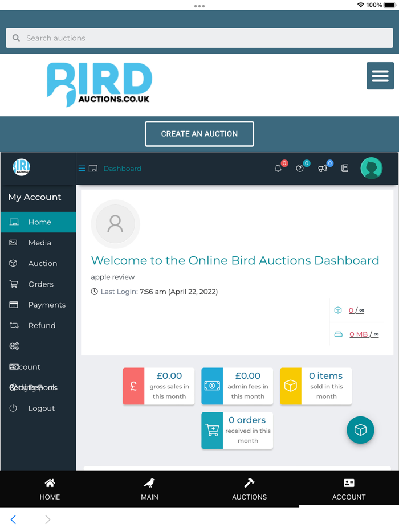Open Media in the sidebar
This screenshot has height=532, width=399.
pos(38,243)
